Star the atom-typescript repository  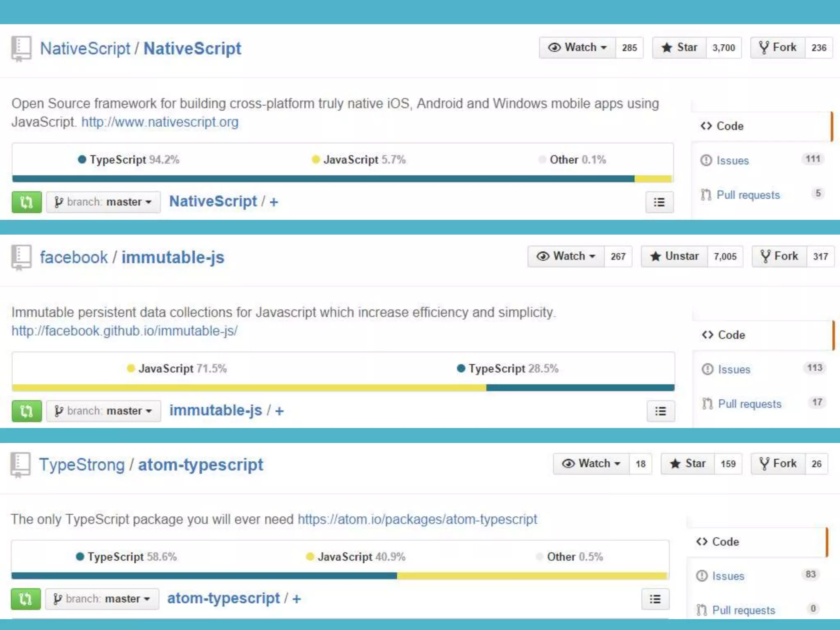(x=688, y=463)
